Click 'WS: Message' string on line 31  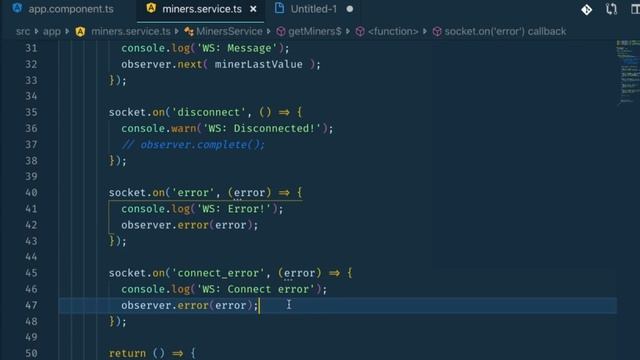click(237, 48)
